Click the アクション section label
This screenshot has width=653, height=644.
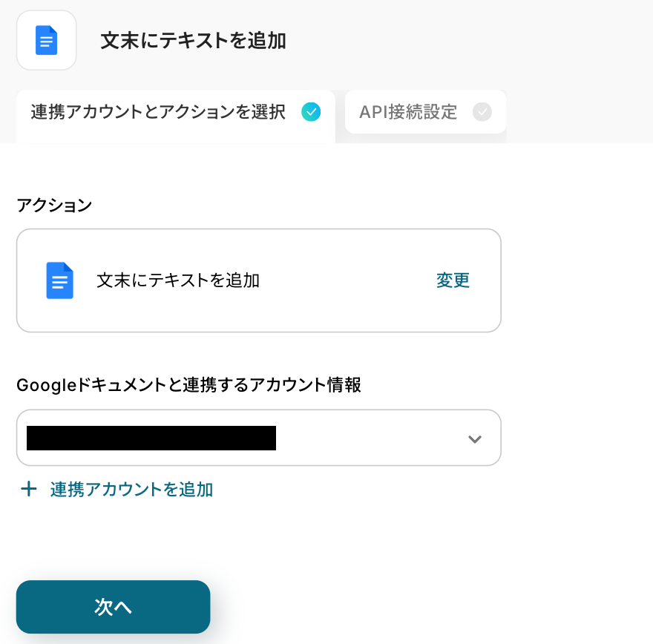(54, 206)
